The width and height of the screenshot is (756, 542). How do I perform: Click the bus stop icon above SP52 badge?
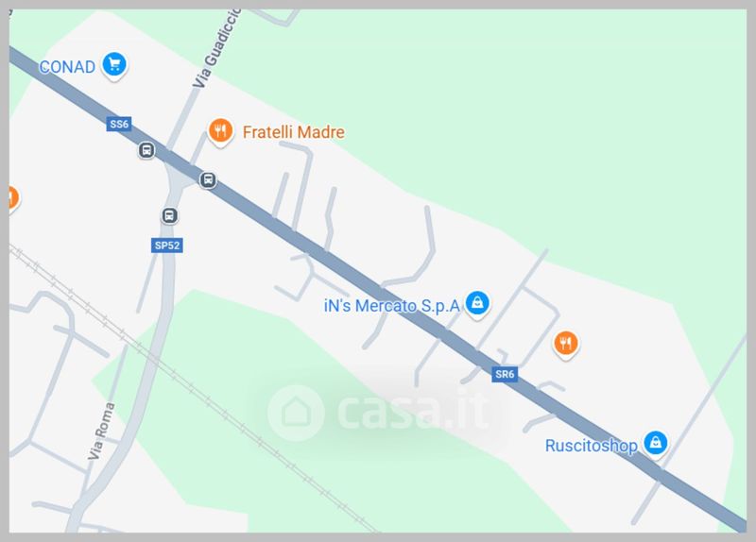click(x=169, y=215)
